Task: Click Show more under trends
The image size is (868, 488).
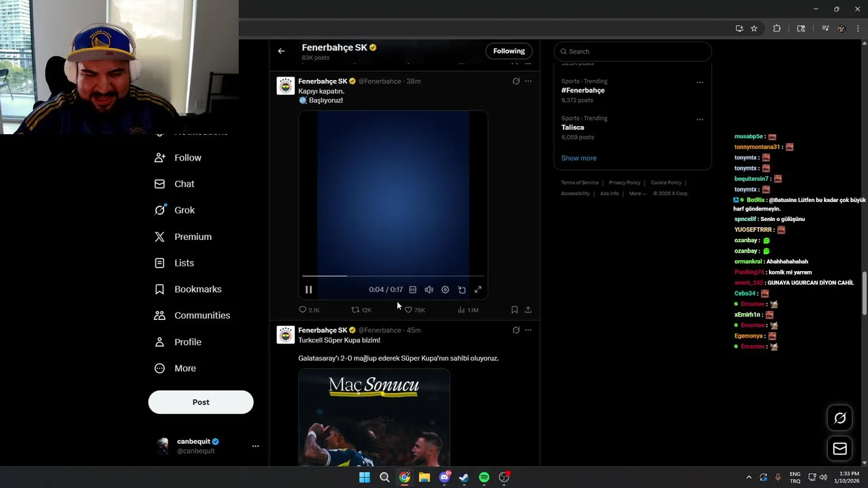Action: [579, 158]
